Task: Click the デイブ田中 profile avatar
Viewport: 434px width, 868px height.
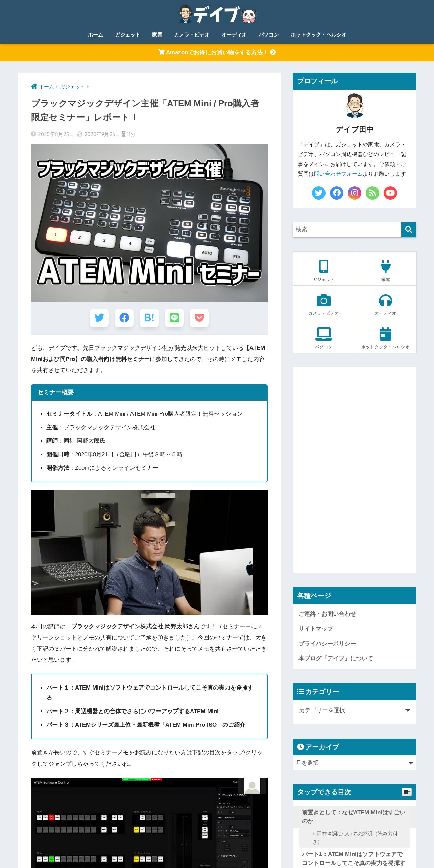Action: (355, 105)
